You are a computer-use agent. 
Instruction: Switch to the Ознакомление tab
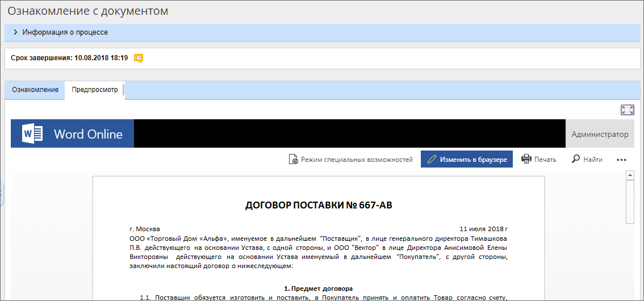point(35,90)
